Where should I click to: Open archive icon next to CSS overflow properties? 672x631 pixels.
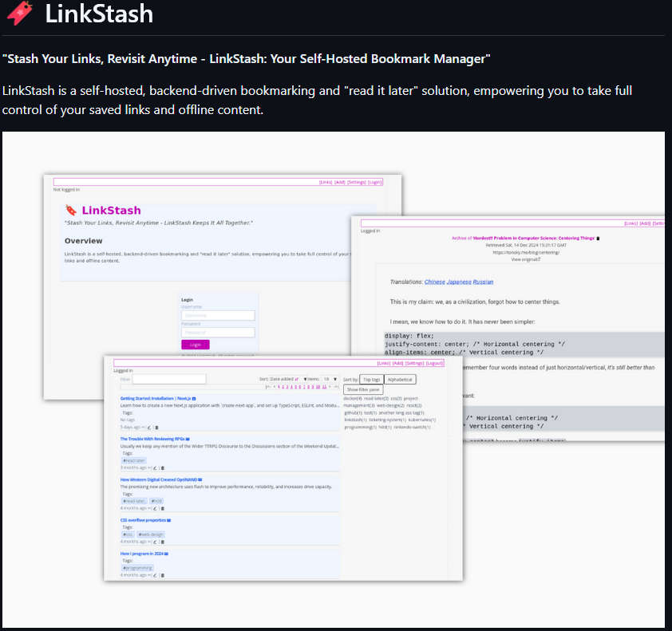tap(169, 520)
